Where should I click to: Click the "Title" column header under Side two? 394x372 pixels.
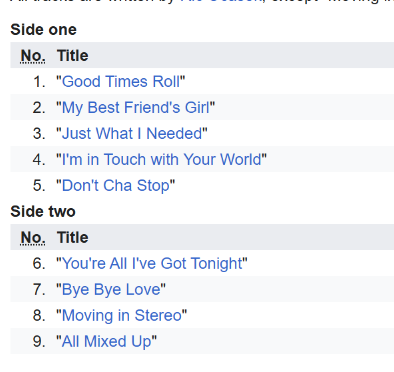(73, 237)
